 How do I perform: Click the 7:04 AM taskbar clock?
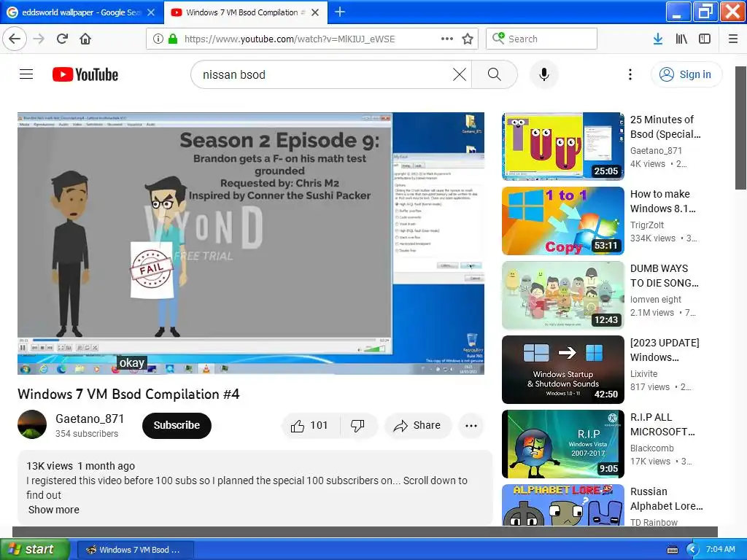(720, 549)
